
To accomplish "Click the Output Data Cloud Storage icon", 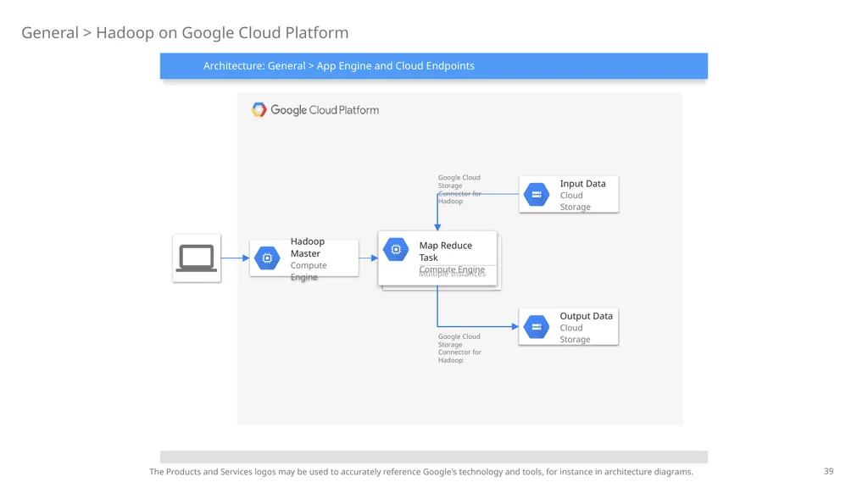I will (x=537, y=326).
